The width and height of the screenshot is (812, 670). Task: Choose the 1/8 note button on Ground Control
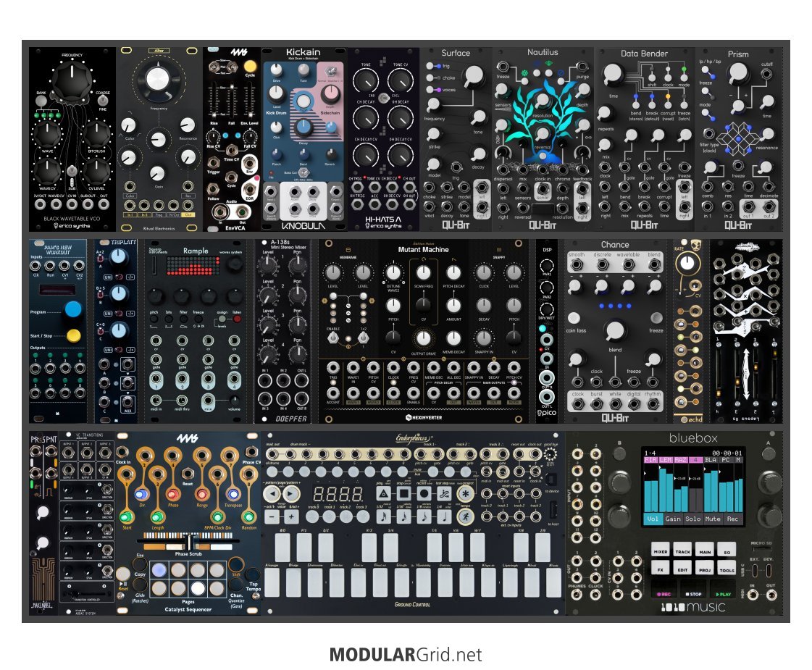(x=424, y=516)
